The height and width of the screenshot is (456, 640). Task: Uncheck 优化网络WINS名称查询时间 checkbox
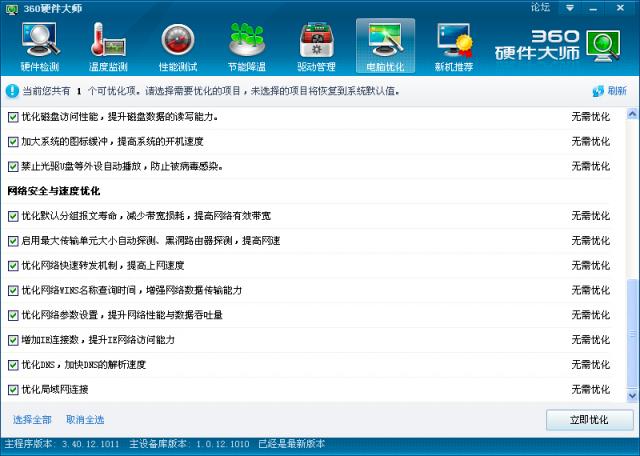click(x=13, y=291)
